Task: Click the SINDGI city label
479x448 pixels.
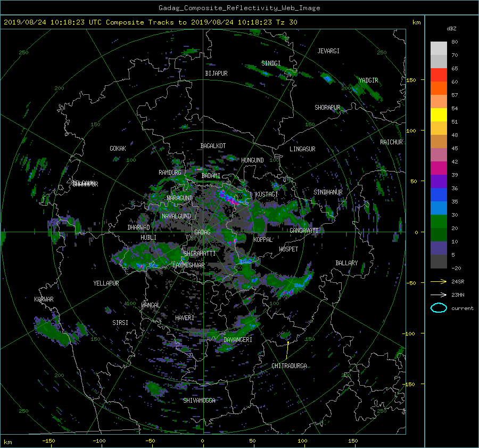Action: [271, 63]
